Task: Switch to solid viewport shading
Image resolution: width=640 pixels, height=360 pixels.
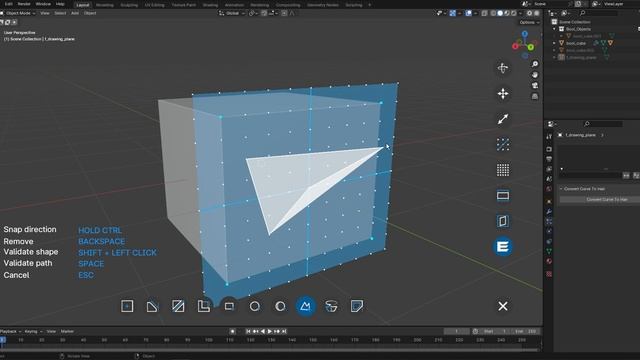Action: tap(500, 13)
